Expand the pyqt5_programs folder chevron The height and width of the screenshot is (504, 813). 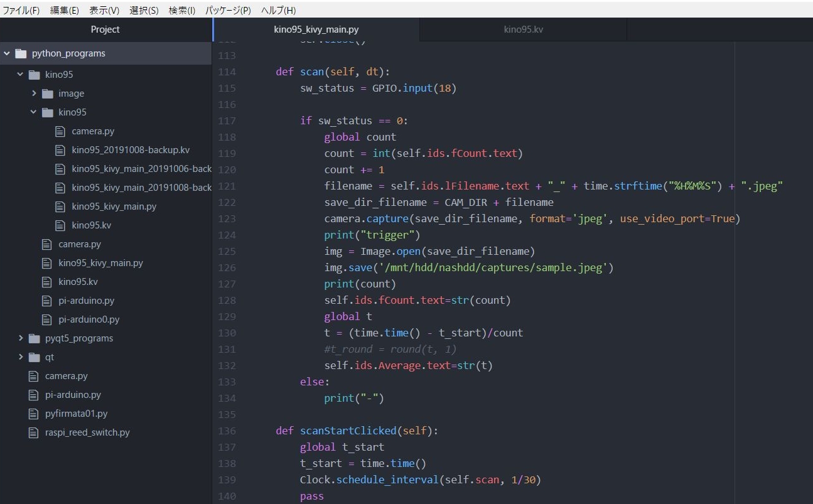point(21,338)
